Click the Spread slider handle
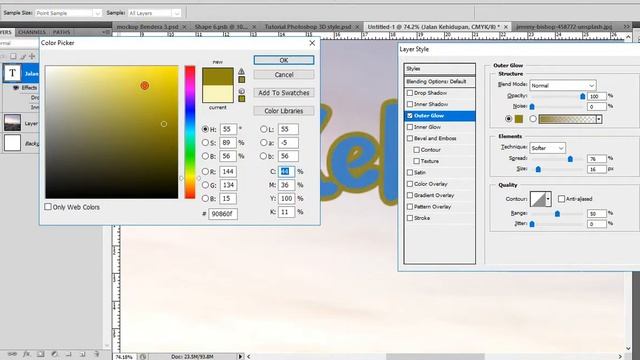The height and width of the screenshot is (360, 640). click(570, 159)
